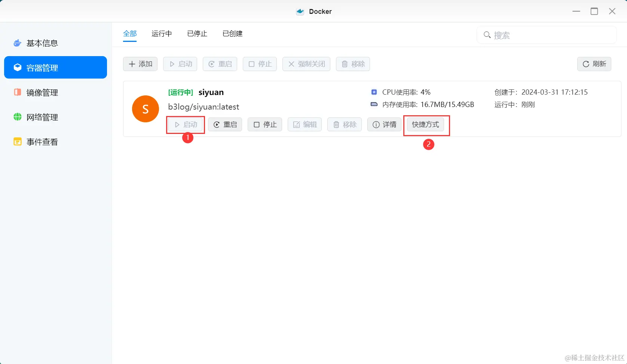Minimize the Docker window
The width and height of the screenshot is (627, 364).
pyautogui.click(x=576, y=11)
